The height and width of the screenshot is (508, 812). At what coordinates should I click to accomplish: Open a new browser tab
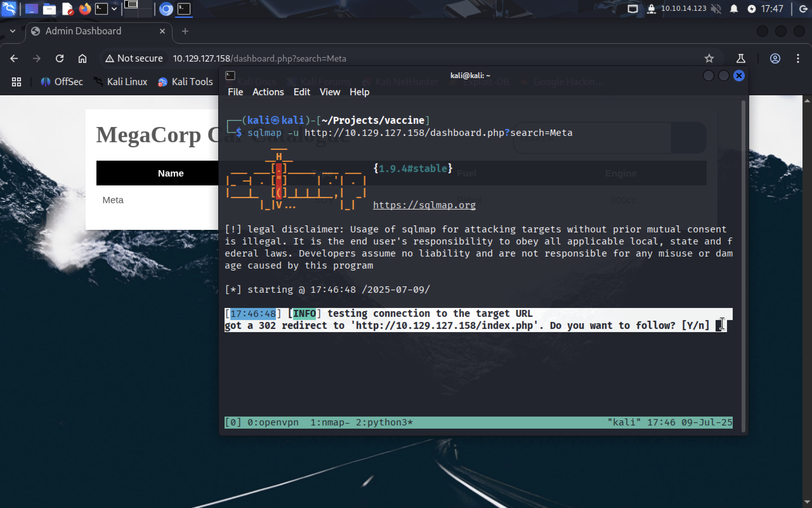pyautogui.click(x=185, y=31)
